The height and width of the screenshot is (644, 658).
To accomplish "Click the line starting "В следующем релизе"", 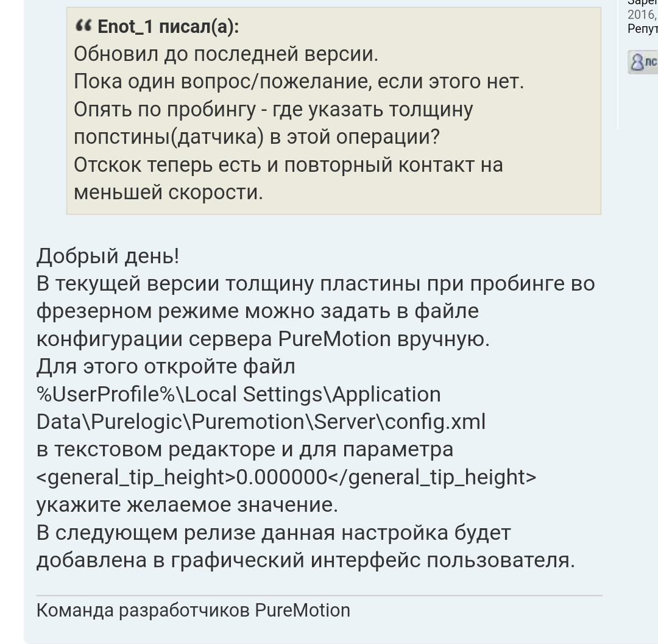I will 273,533.
